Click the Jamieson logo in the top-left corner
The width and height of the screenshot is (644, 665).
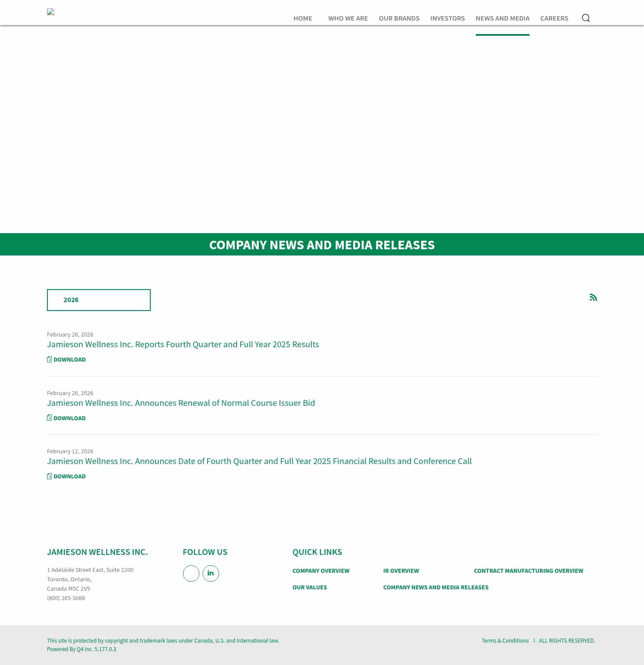[x=51, y=12]
